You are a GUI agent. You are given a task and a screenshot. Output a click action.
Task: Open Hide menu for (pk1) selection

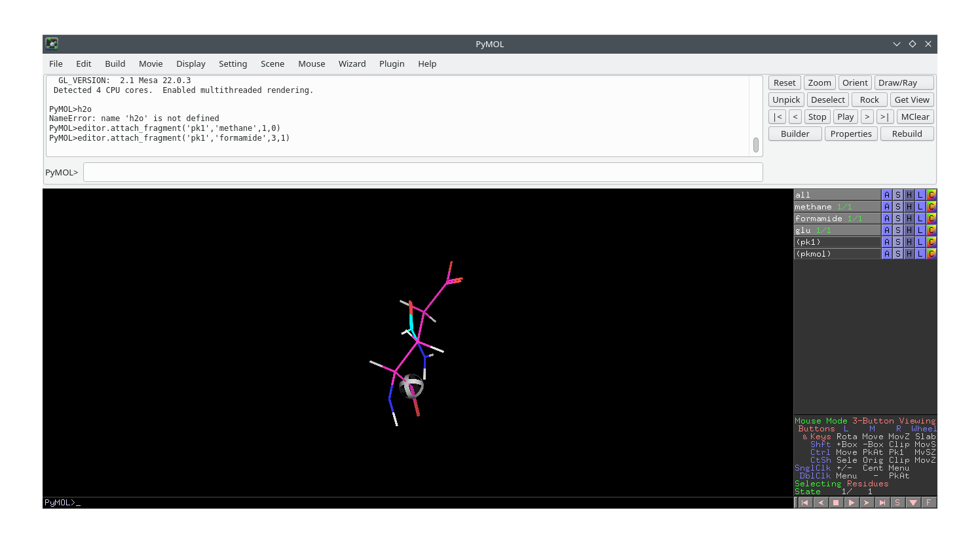pos(909,242)
